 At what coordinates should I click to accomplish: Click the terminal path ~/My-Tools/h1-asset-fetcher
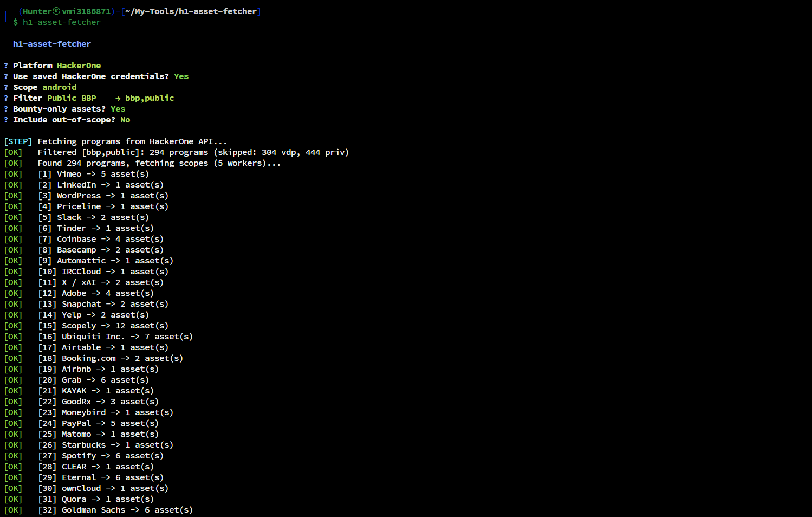[191, 11]
